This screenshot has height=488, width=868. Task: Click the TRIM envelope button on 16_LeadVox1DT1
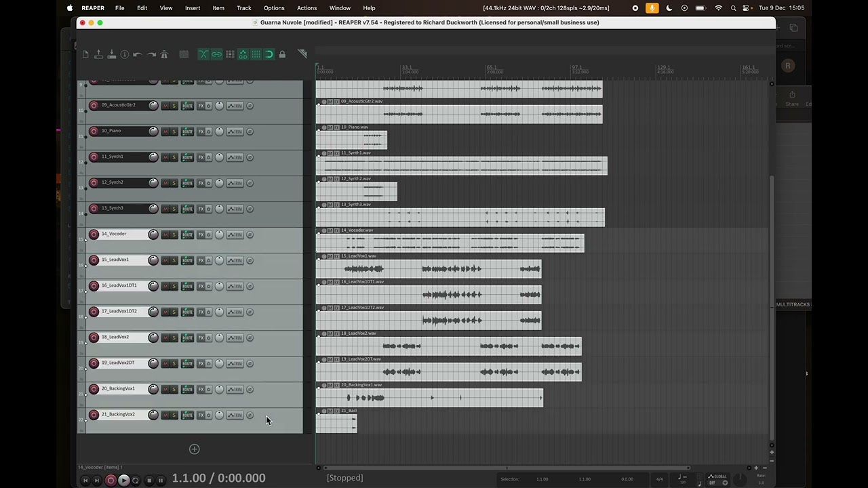pyautogui.click(x=235, y=286)
